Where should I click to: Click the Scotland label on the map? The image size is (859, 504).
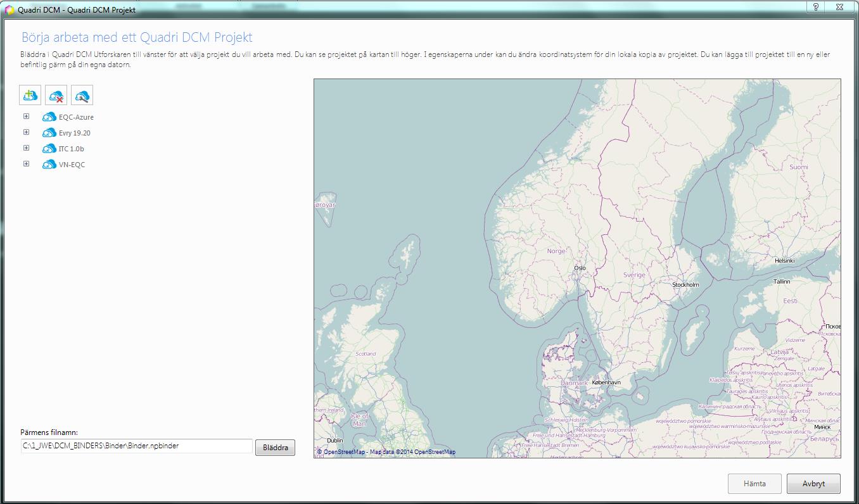(366, 354)
